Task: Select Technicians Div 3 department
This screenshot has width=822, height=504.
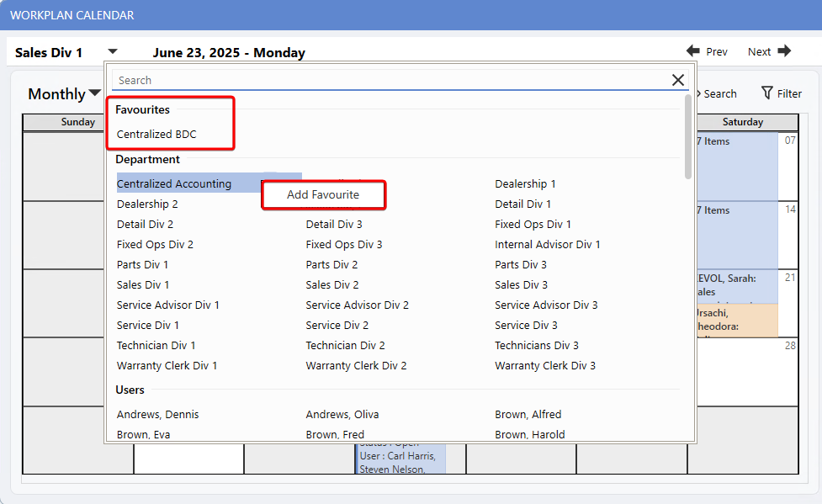Action: click(537, 346)
